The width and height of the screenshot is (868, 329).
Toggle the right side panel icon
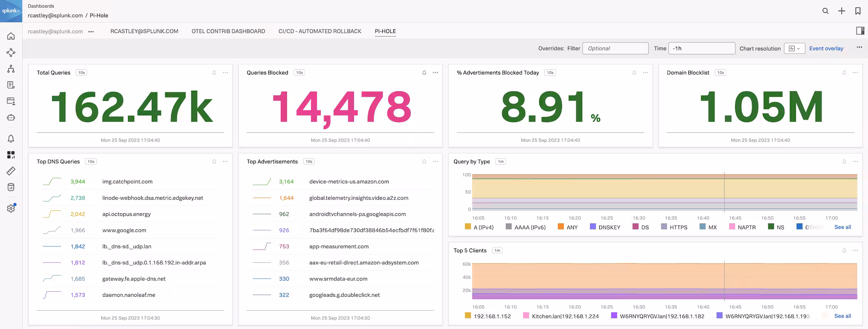click(860, 31)
